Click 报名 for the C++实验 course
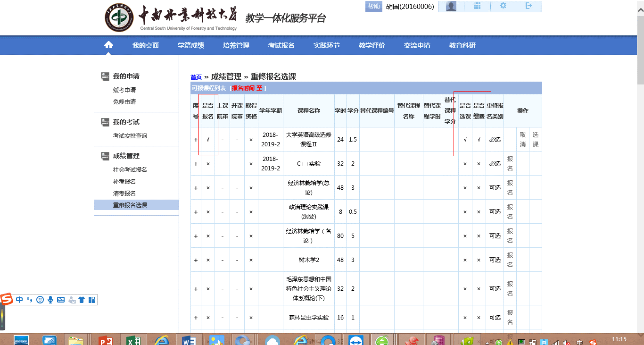 click(510, 164)
